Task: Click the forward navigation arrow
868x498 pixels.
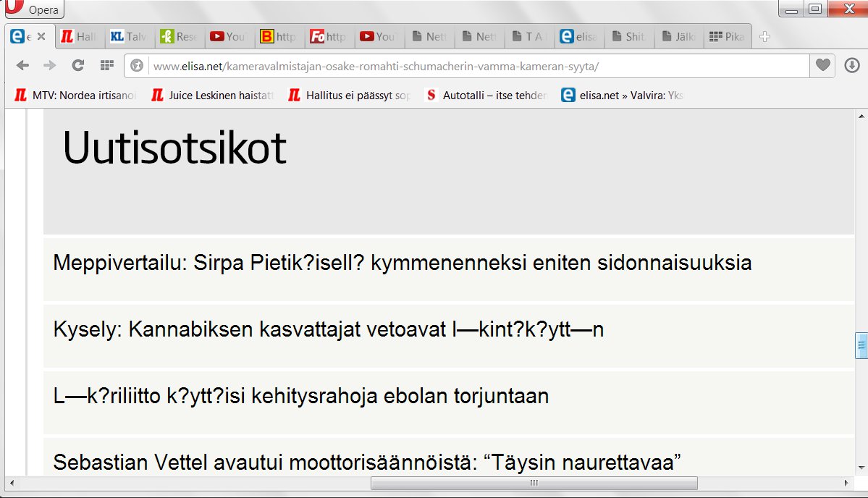Action: pyautogui.click(x=50, y=66)
